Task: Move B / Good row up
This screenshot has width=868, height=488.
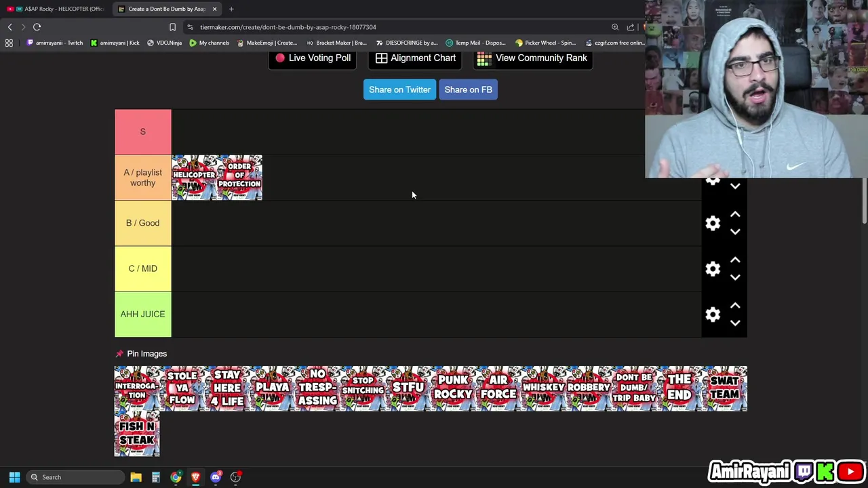Action: 735,215
